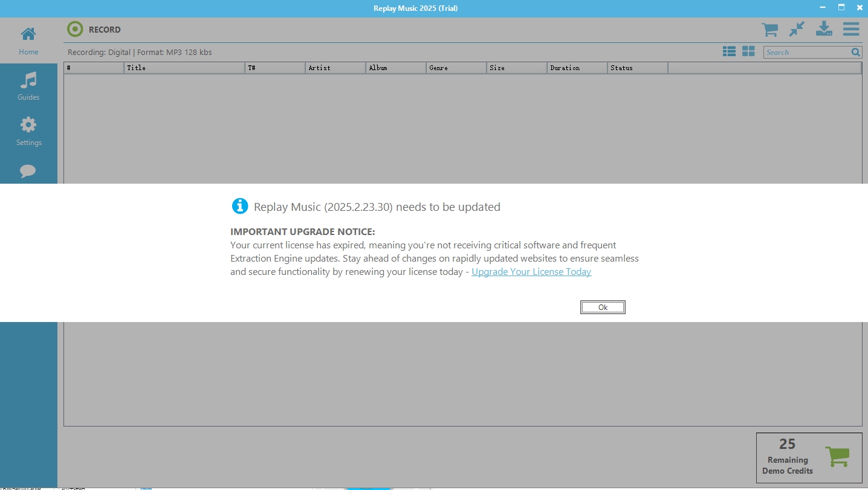Sort by the Genre column header
Viewport: 868px width, 490px height.
pos(456,68)
